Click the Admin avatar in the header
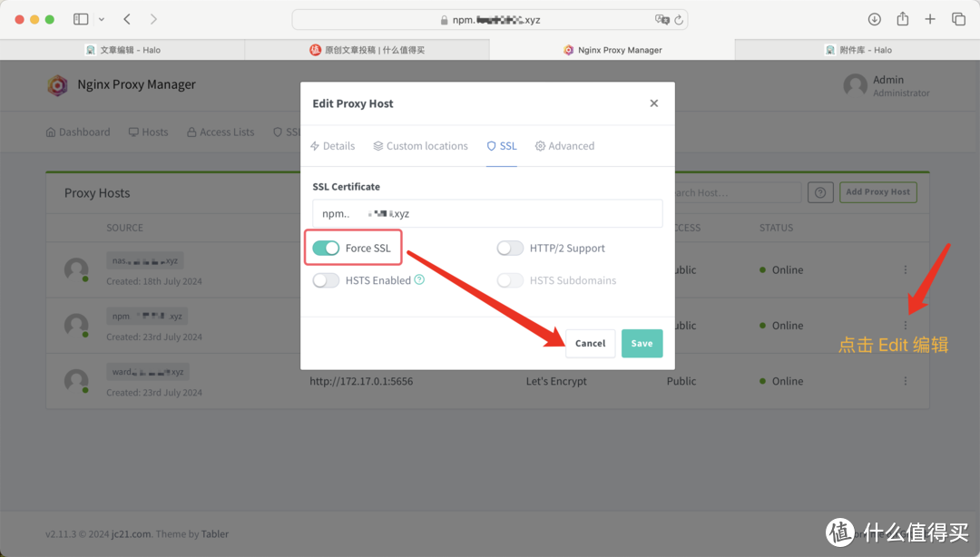The width and height of the screenshot is (980, 557). pyautogui.click(x=854, y=84)
